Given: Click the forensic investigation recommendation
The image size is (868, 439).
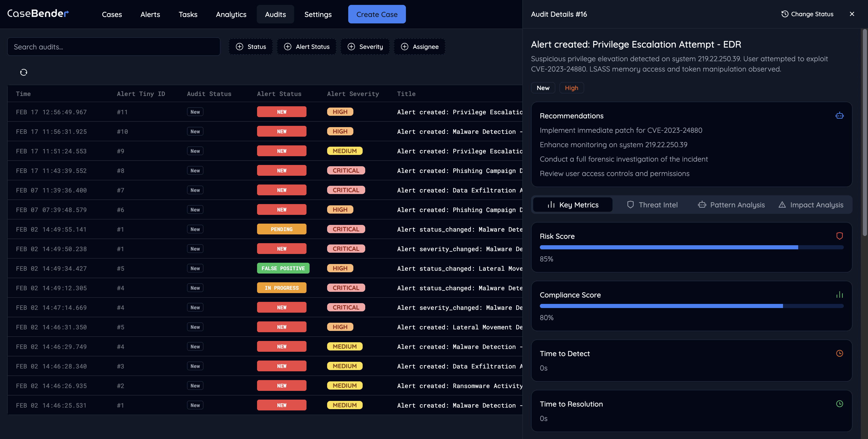Looking at the screenshot, I should click(624, 159).
